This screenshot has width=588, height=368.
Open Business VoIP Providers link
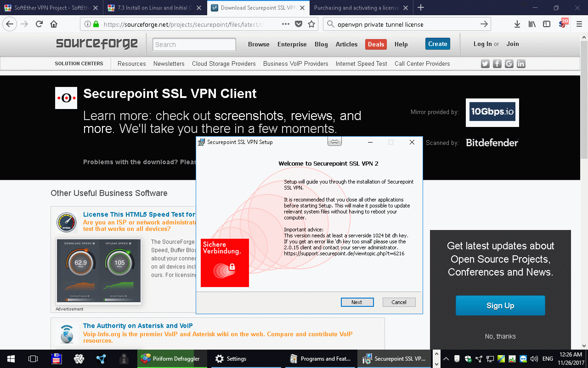pos(296,64)
